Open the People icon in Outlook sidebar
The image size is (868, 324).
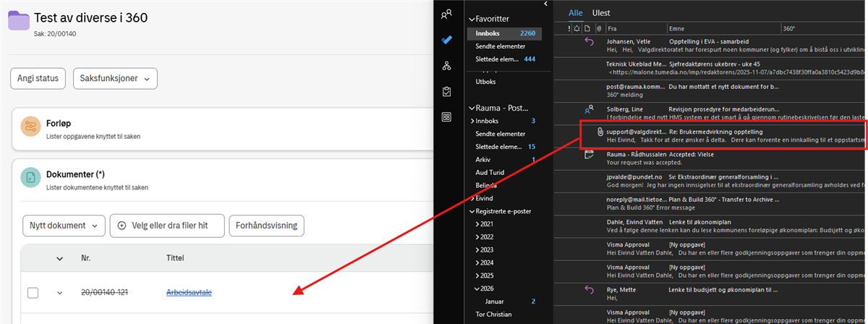(x=447, y=13)
